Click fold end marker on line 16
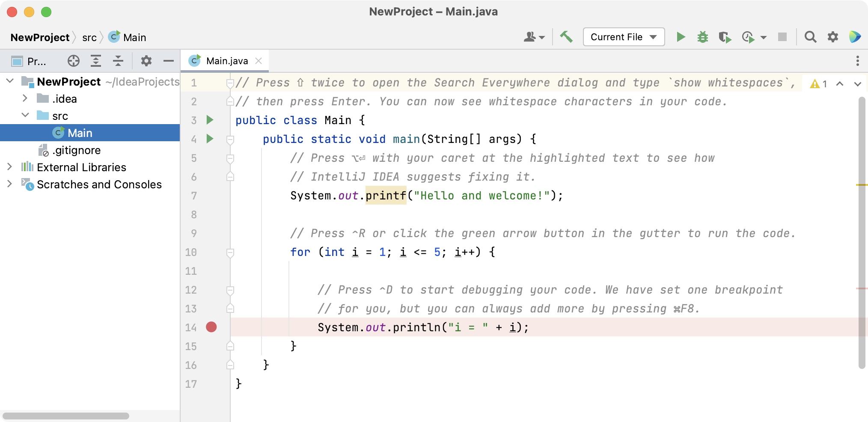868x422 pixels. click(230, 365)
